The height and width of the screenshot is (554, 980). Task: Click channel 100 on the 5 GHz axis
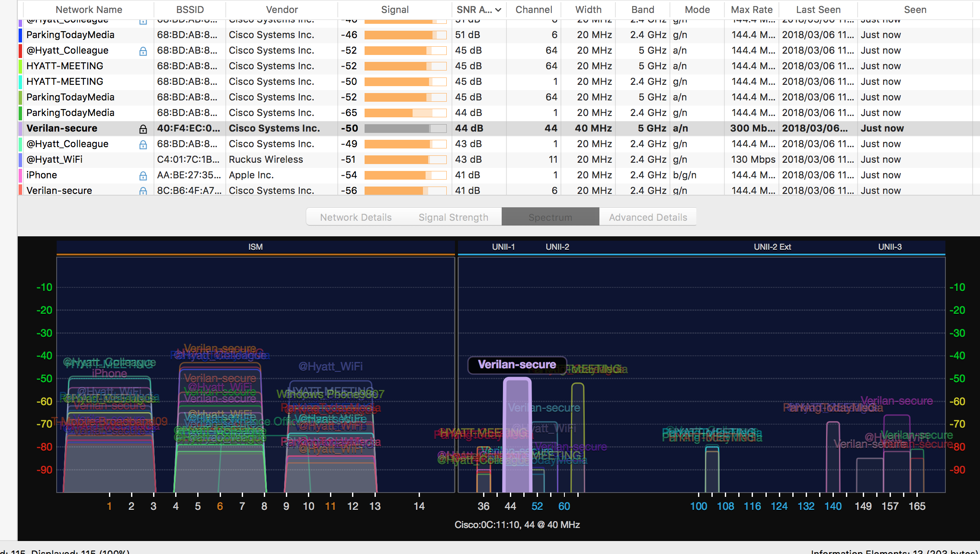pyautogui.click(x=698, y=506)
